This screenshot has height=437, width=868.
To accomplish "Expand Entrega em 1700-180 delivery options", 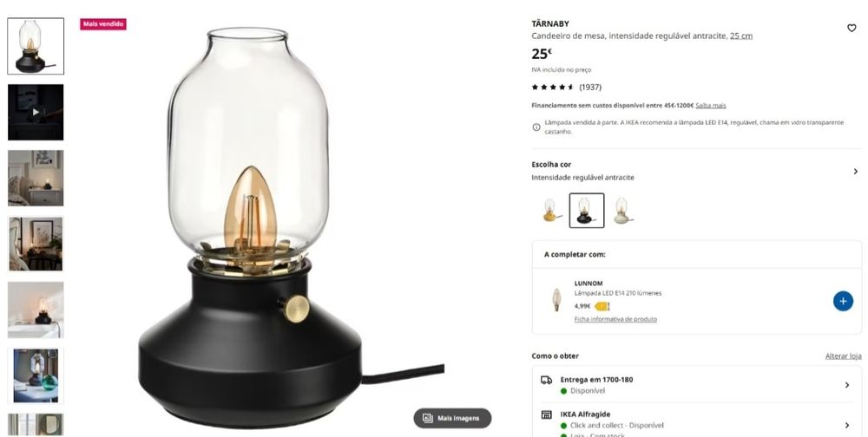I will pyautogui.click(x=696, y=385).
